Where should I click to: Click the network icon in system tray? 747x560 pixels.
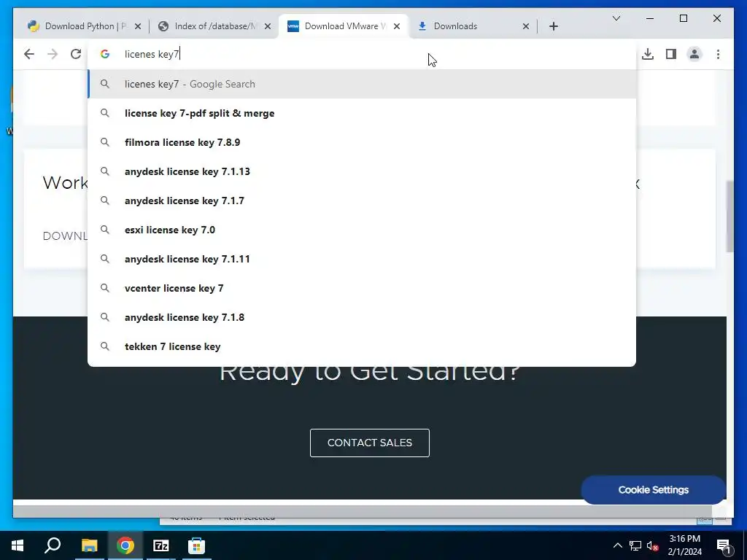(x=635, y=545)
